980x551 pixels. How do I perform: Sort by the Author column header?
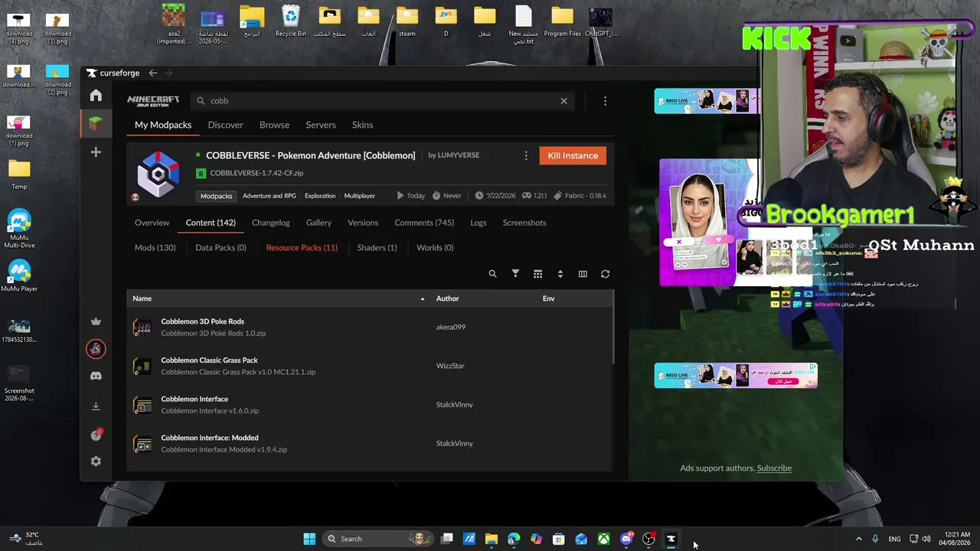pos(447,298)
